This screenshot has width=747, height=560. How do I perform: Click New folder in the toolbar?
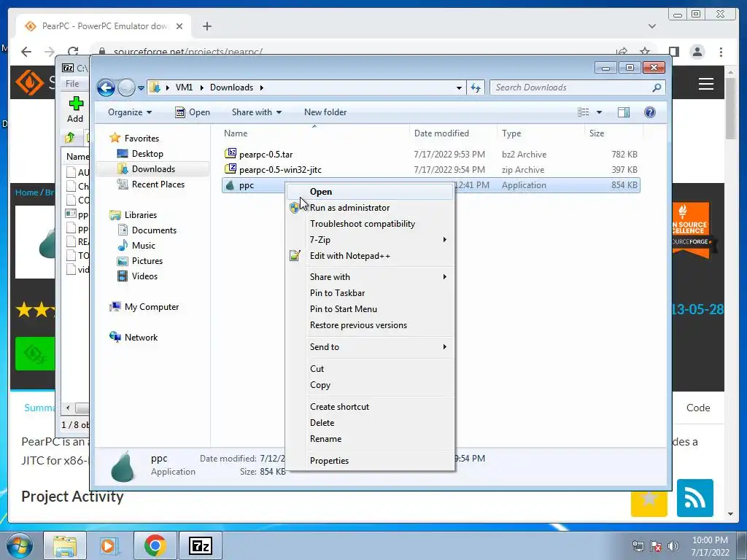coord(325,112)
